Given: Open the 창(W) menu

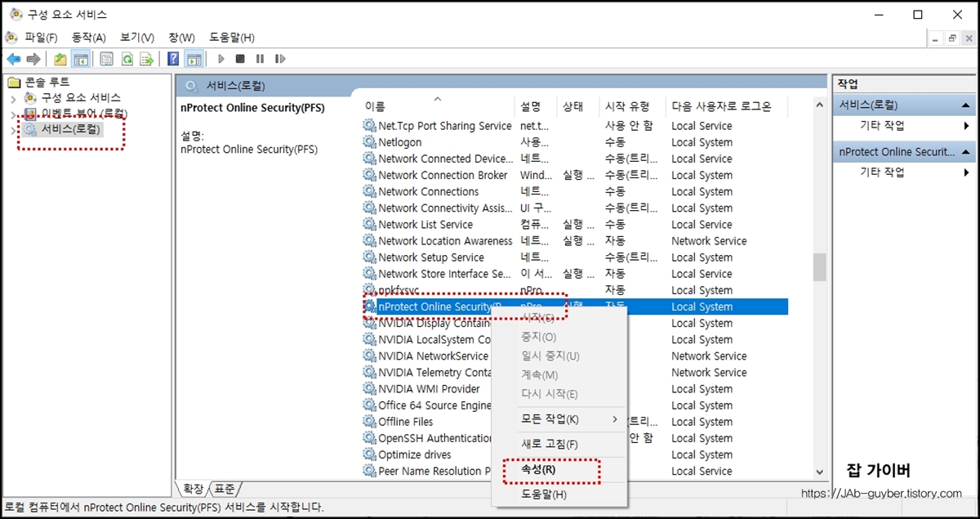Looking at the screenshot, I should coord(181,38).
